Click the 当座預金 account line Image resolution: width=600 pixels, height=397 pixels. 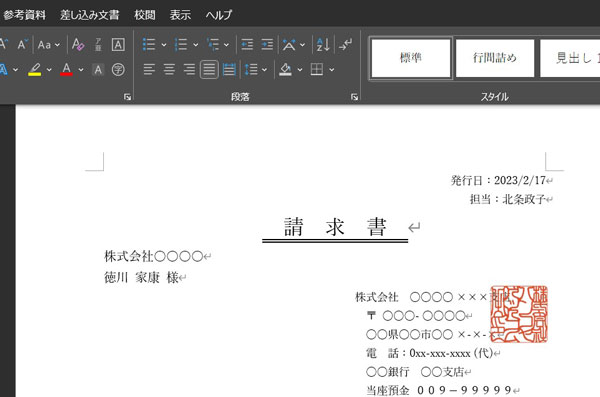click(439, 390)
